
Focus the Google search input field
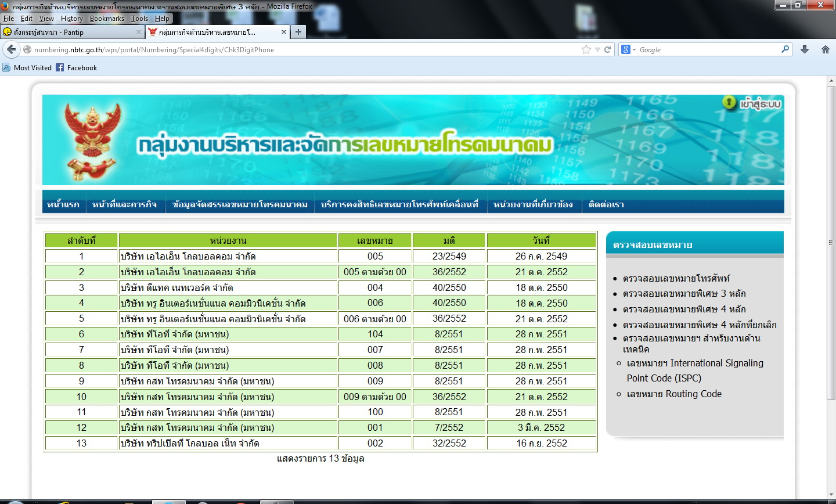click(708, 50)
